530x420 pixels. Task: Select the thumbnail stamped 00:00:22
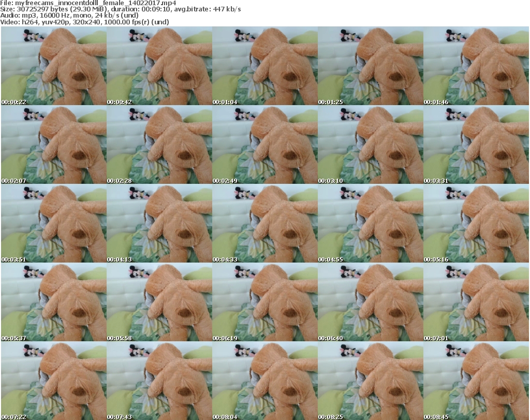coord(54,66)
